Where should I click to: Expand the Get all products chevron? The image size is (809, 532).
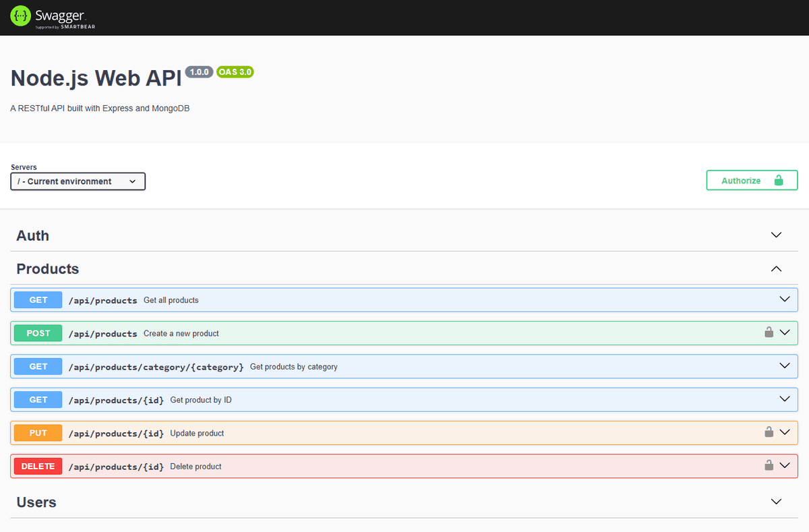784,299
